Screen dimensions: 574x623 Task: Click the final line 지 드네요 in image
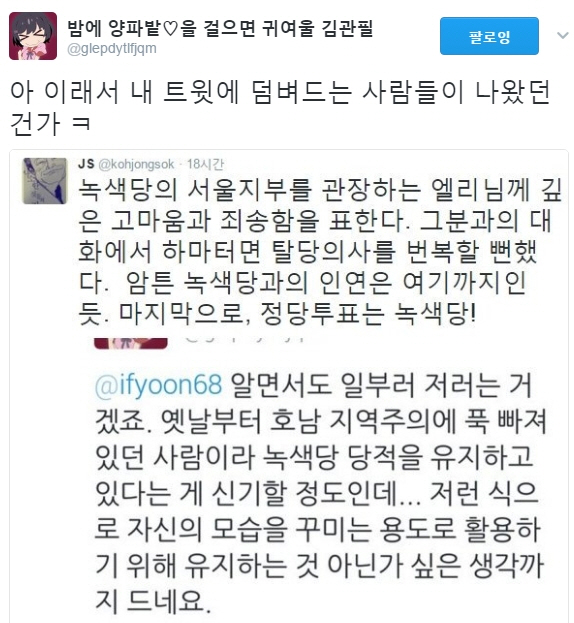point(153,600)
